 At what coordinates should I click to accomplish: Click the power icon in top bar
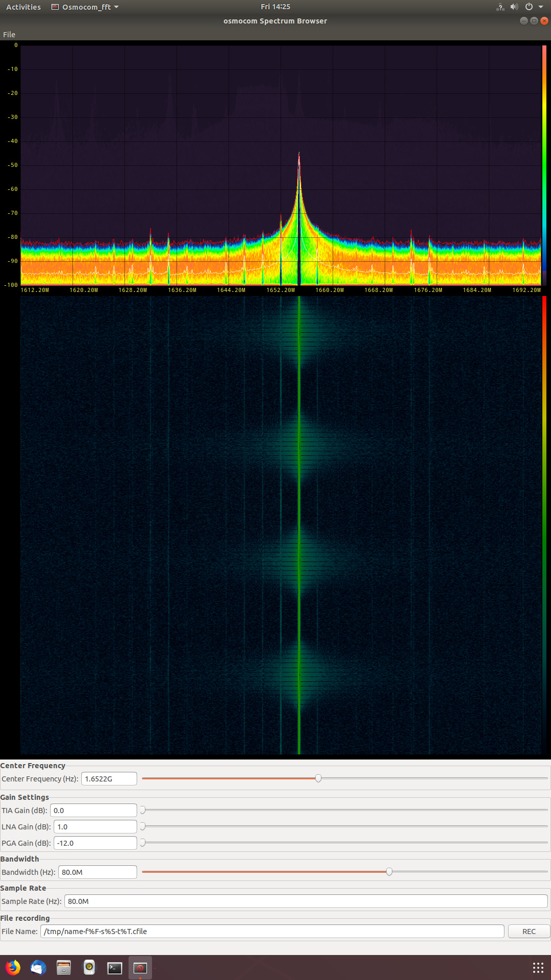529,7
